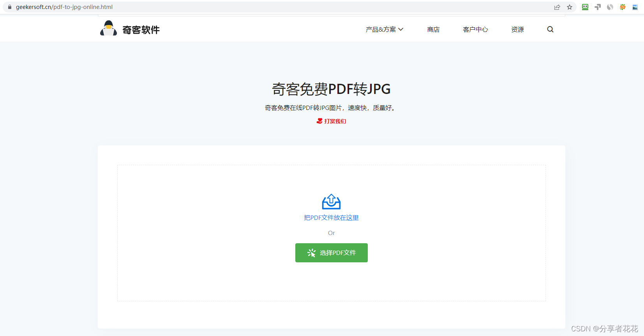Click the red heart tip icon
Viewport: 644px width, 336px height.
319,121
